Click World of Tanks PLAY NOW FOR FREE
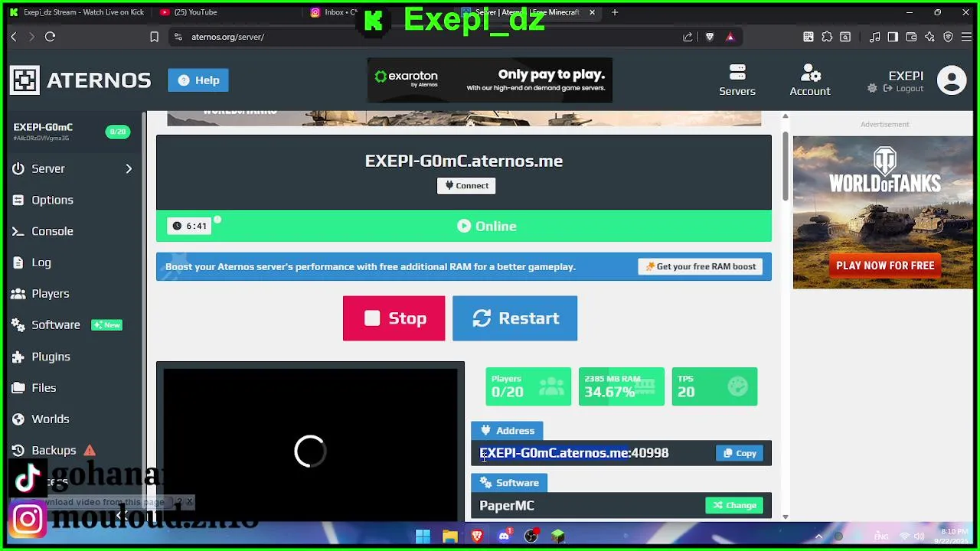 885,266
